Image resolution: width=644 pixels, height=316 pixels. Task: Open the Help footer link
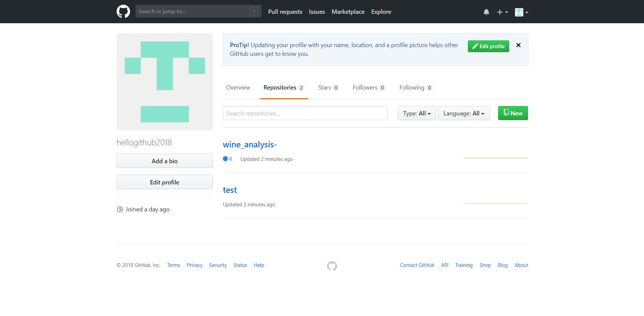[x=259, y=265]
